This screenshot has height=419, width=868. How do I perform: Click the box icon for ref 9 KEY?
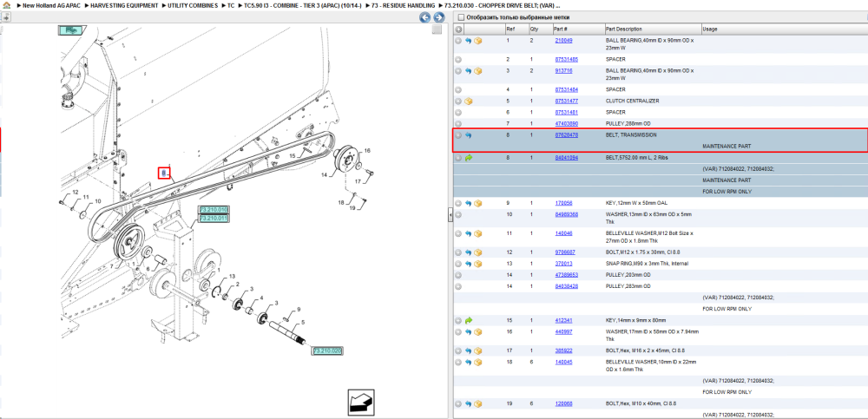[x=477, y=203]
